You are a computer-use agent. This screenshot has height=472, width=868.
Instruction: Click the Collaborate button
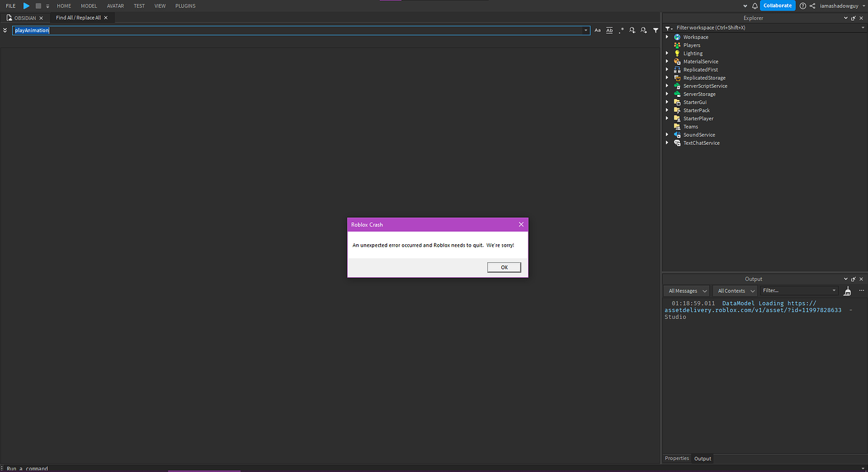point(777,6)
